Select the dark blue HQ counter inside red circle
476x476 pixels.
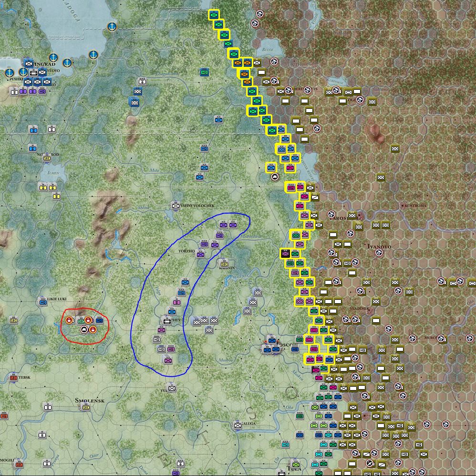coord(99,320)
